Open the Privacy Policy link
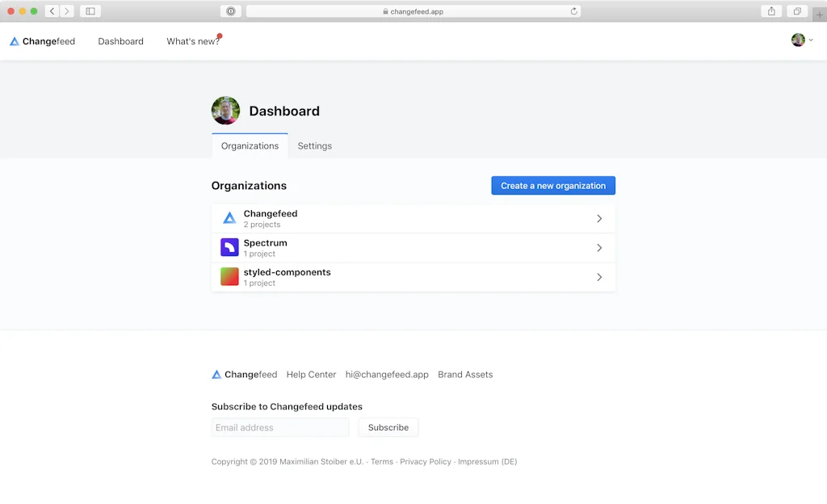Image resolution: width=827 pixels, height=504 pixels. click(426, 461)
